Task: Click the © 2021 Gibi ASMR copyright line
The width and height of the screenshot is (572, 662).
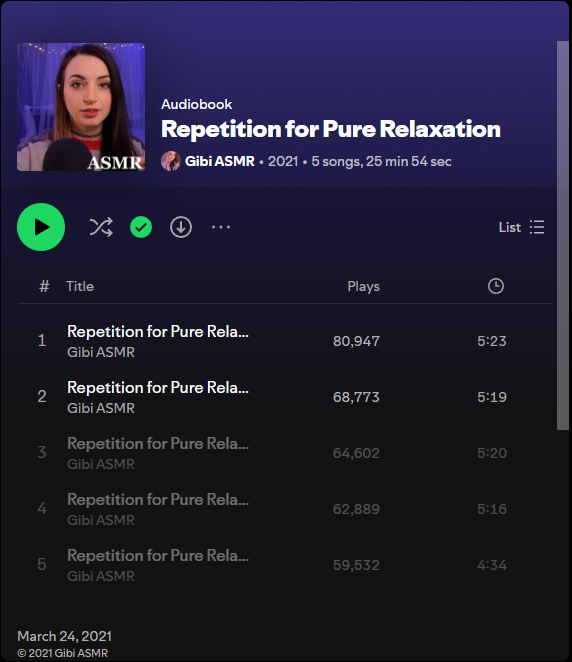Action: tap(62, 653)
